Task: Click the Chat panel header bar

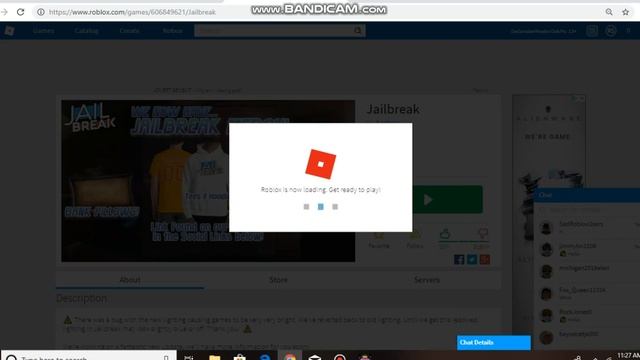Action: (x=587, y=195)
